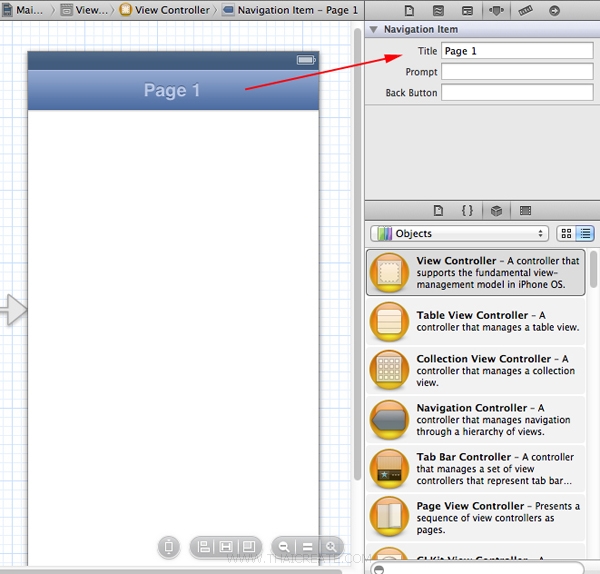Viewport: 600px width, 574px height.
Task: Click the canvas vertical scrollbar
Action: [x=357, y=253]
